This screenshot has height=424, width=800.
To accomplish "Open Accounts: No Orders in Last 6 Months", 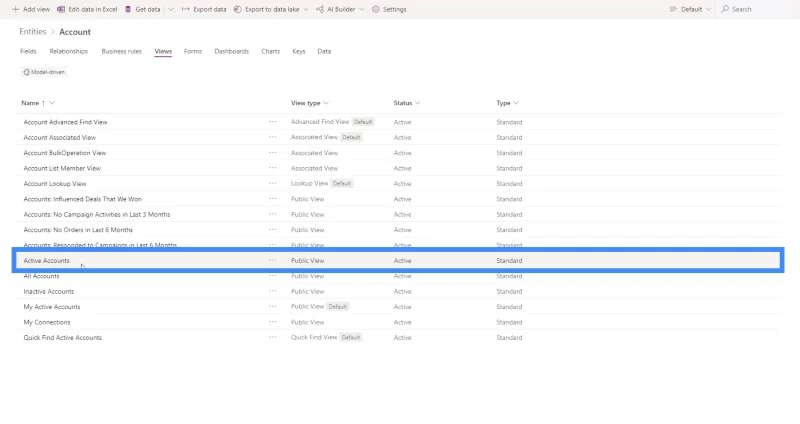I will 78,230.
